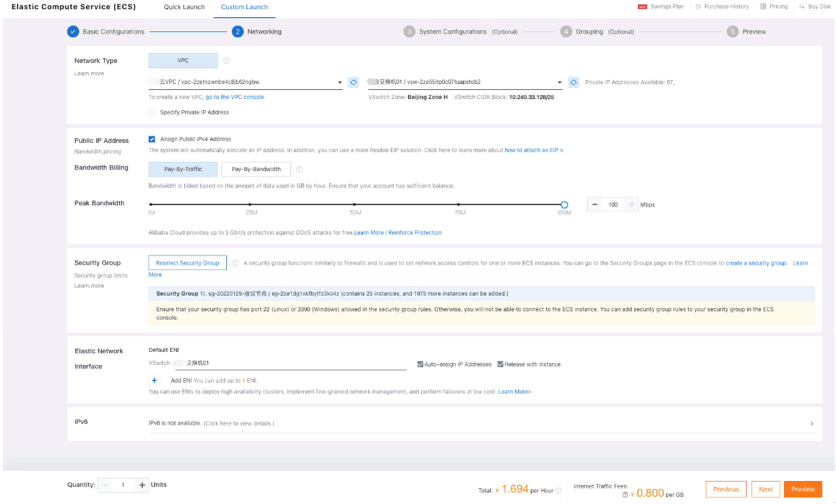Click help icon next to VPC button
This screenshot has height=504, width=836.
point(226,60)
